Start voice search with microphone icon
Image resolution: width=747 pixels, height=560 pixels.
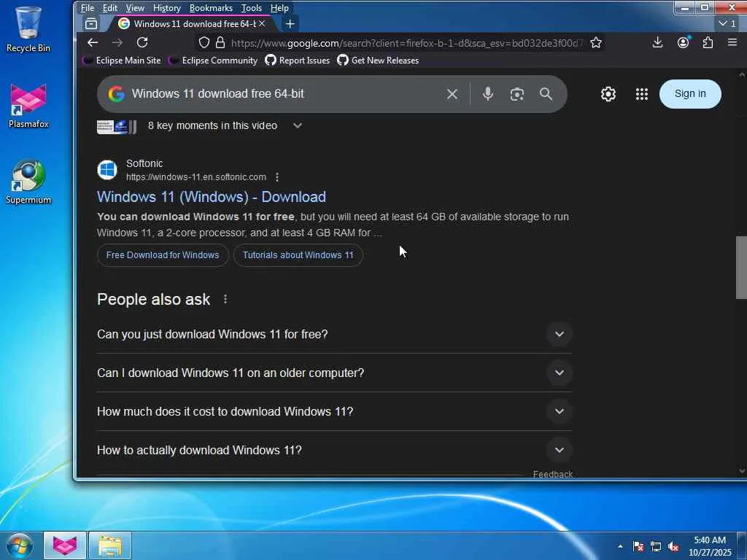click(x=487, y=94)
